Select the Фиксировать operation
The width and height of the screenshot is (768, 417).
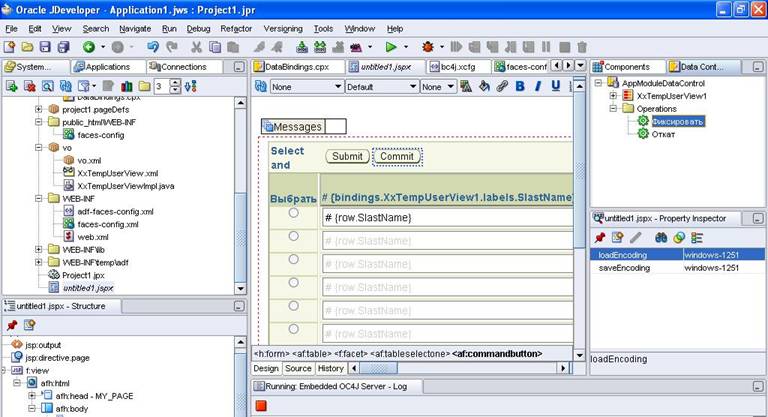tap(678, 121)
